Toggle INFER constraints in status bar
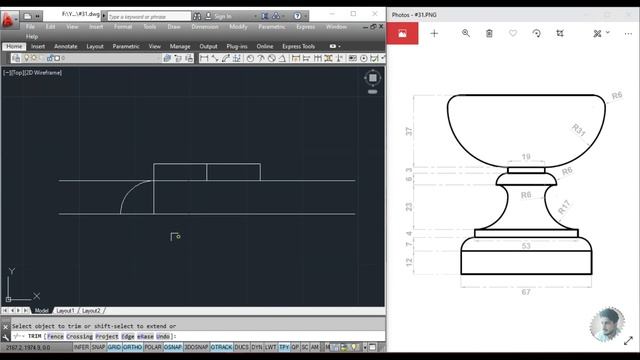This screenshot has height=360, width=640. click(x=81, y=347)
